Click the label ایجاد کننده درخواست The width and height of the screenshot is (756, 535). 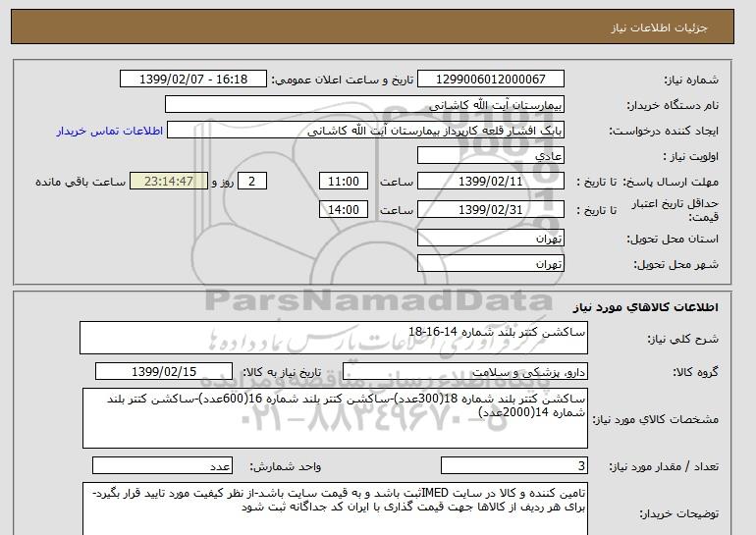(664, 132)
